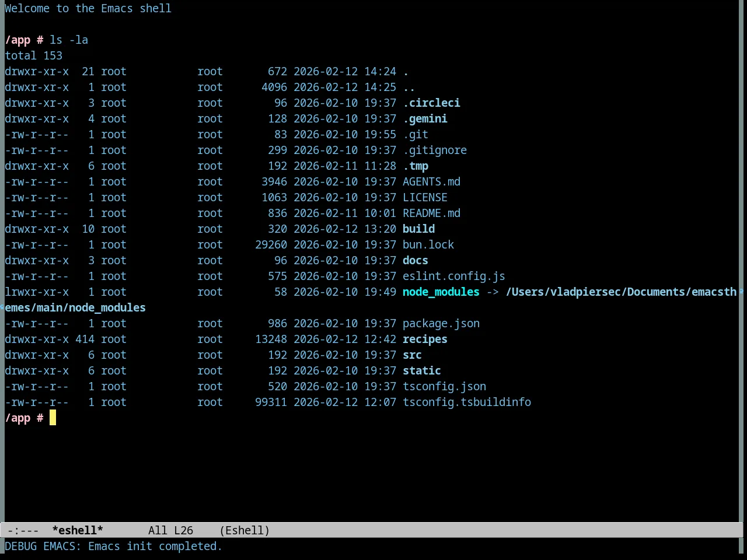
Task: Click the static directory name
Action: point(422,370)
